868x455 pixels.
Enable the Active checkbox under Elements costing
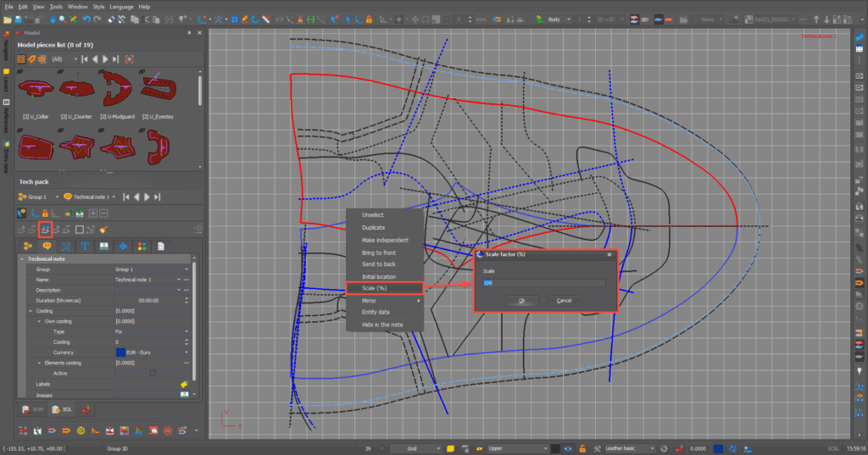click(x=153, y=373)
